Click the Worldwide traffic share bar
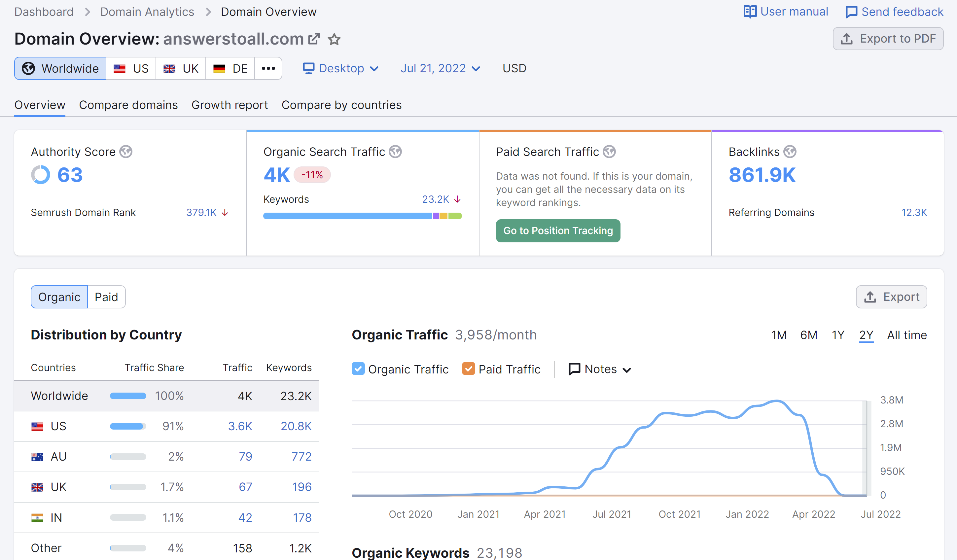Image resolution: width=957 pixels, height=560 pixels. (x=128, y=396)
